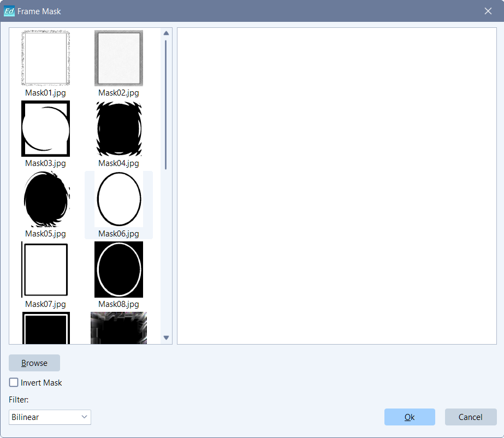Click the Ed application icon in title bar
This screenshot has height=438, width=504.
[x=9, y=11]
